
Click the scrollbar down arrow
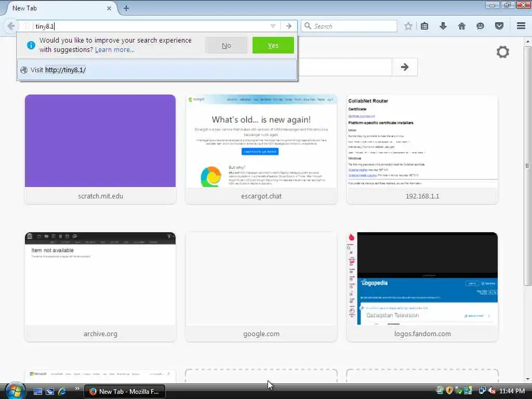point(527,379)
